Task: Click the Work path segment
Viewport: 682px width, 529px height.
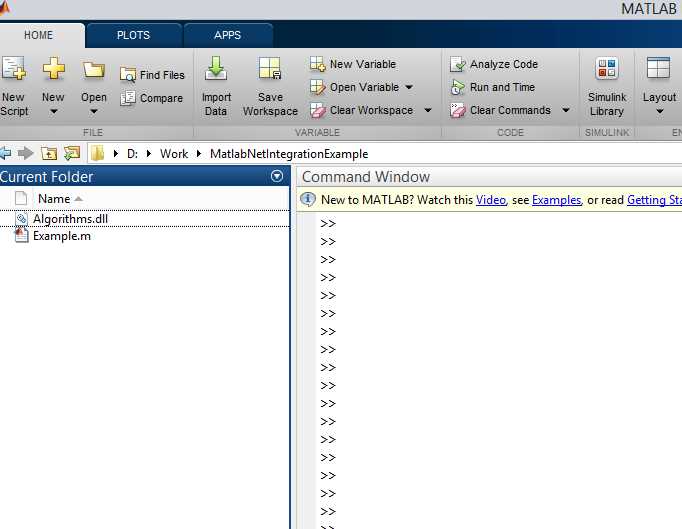Action: click(174, 154)
